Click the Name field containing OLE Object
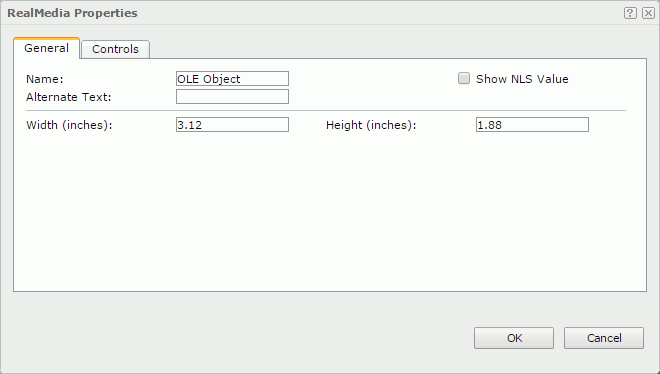 click(232, 79)
